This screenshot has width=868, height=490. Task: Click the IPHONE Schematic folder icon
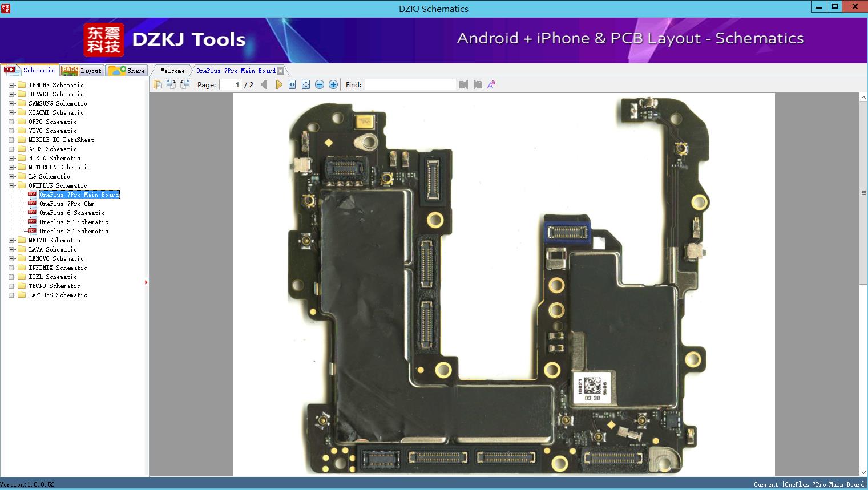[22, 85]
